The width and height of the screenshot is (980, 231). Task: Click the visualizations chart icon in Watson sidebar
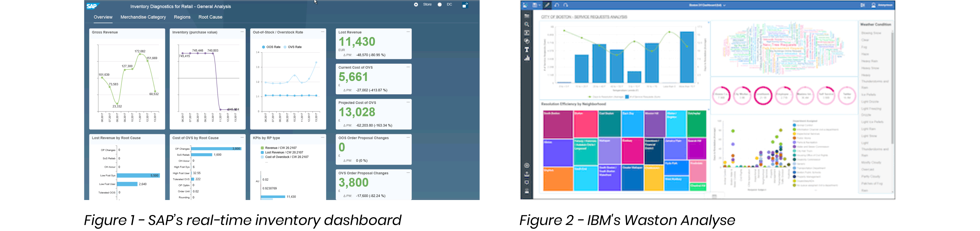(x=527, y=58)
